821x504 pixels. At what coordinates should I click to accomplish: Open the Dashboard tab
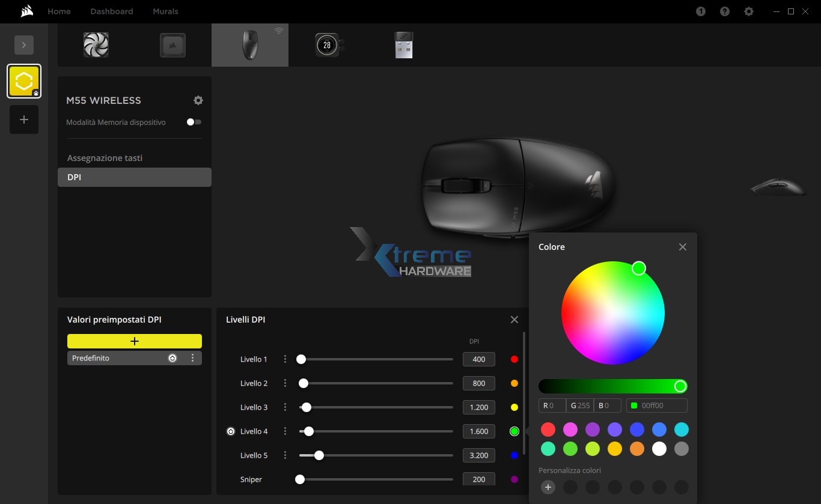click(x=112, y=11)
